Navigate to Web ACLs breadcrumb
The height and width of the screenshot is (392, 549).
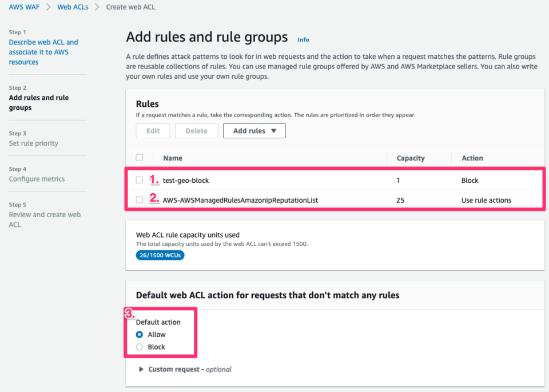tap(73, 7)
